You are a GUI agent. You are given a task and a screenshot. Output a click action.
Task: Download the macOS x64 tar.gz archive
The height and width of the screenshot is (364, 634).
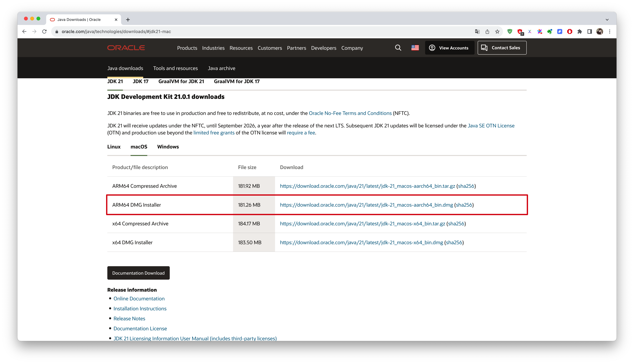point(362,223)
